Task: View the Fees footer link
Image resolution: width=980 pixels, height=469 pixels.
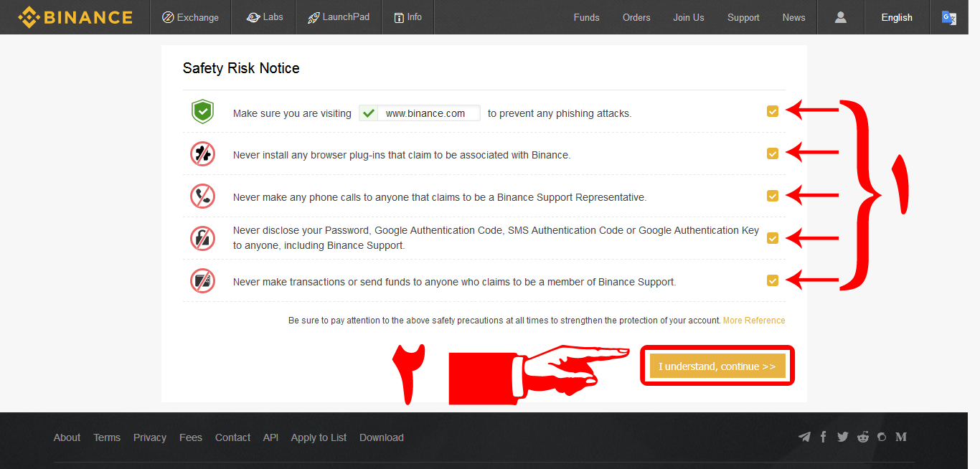Action: pyautogui.click(x=191, y=437)
